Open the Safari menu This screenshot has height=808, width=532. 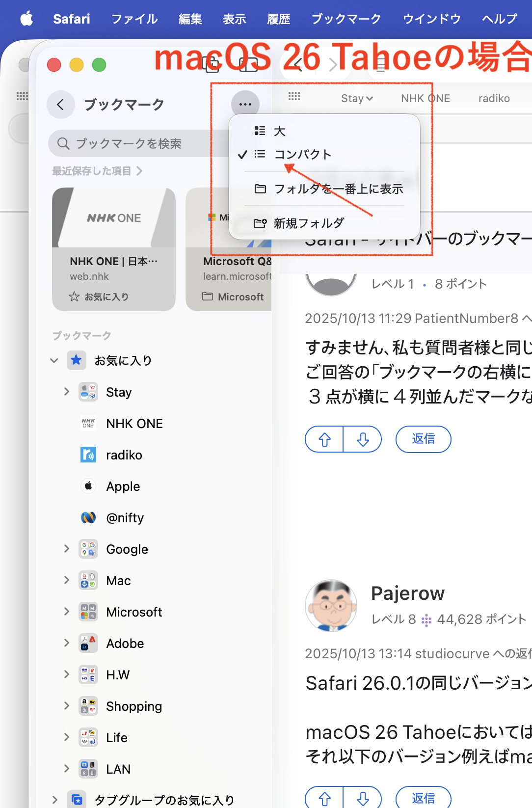point(72,19)
